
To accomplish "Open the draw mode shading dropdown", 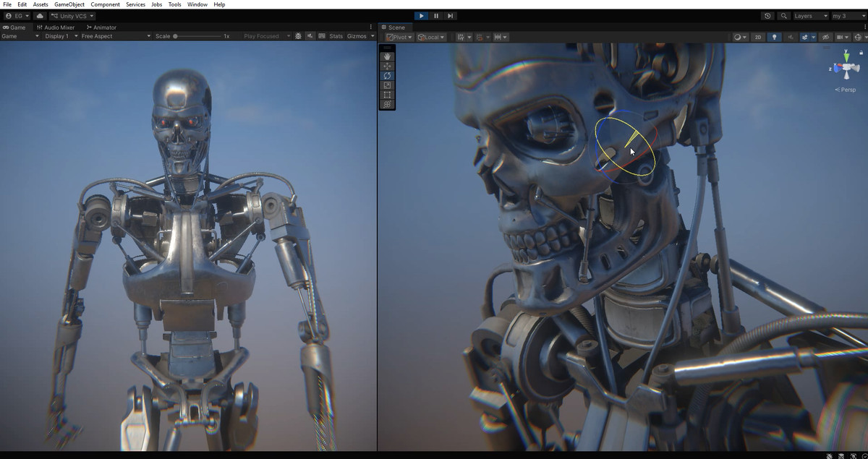I will (741, 37).
